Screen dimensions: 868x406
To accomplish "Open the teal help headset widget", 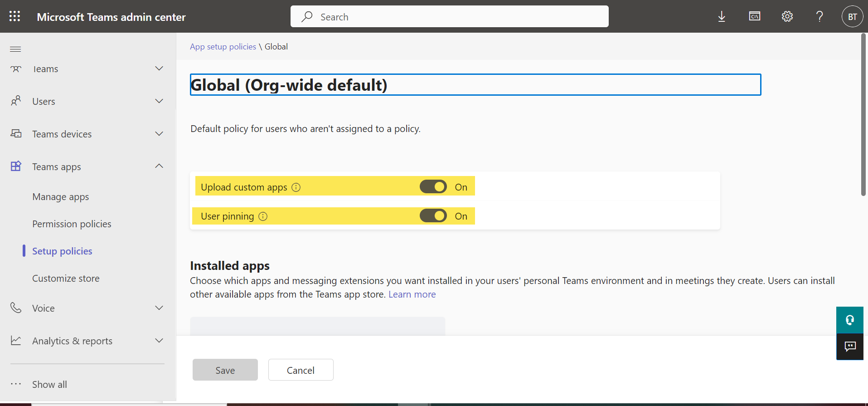I will click(x=850, y=320).
